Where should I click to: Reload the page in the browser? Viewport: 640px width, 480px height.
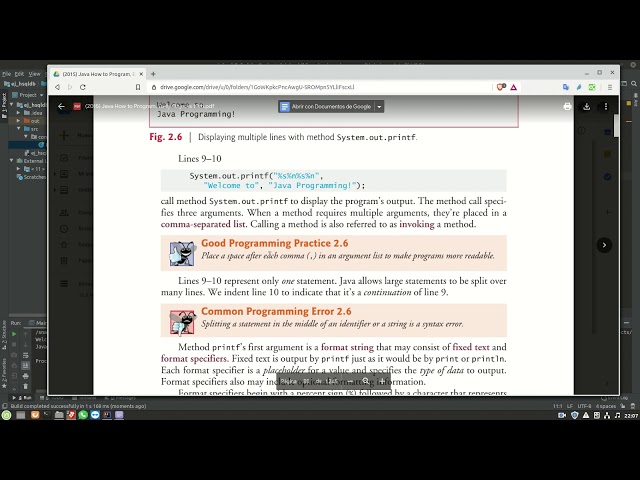[x=83, y=87]
